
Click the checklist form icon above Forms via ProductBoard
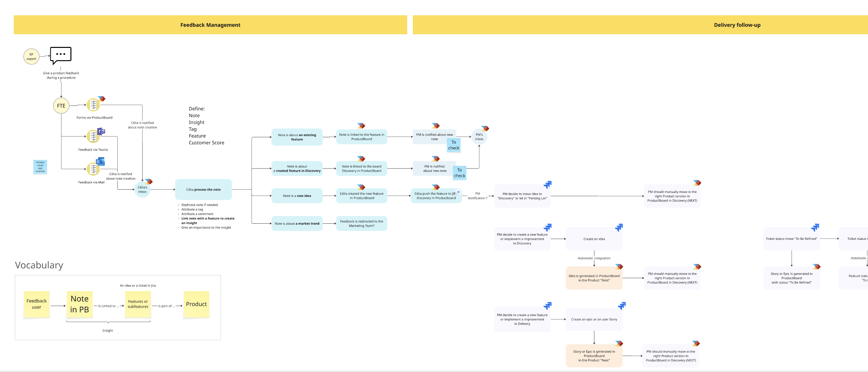[x=93, y=105]
